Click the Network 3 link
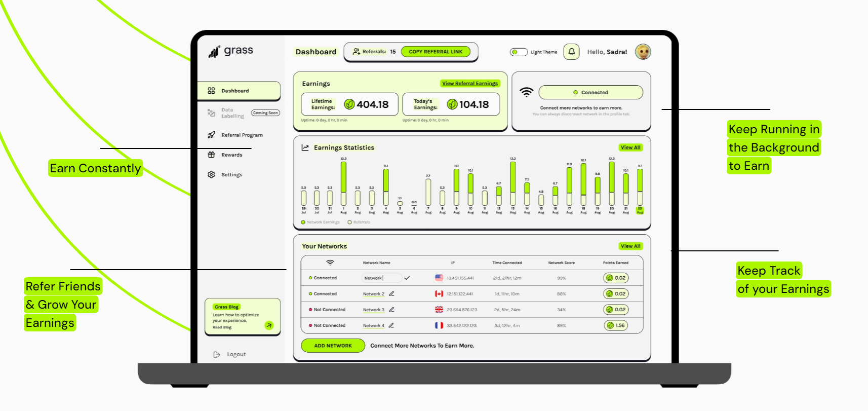Screen dimensions: 868x411 click(x=374, y=310)
